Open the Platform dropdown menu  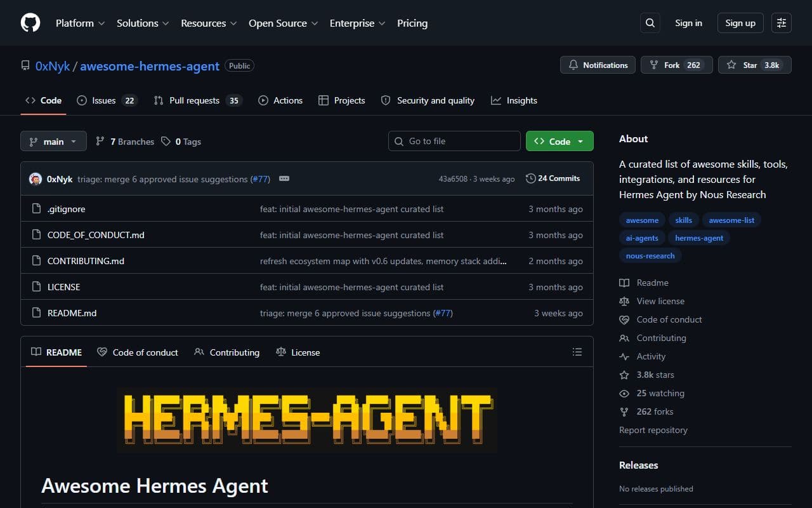pos(79,23)
